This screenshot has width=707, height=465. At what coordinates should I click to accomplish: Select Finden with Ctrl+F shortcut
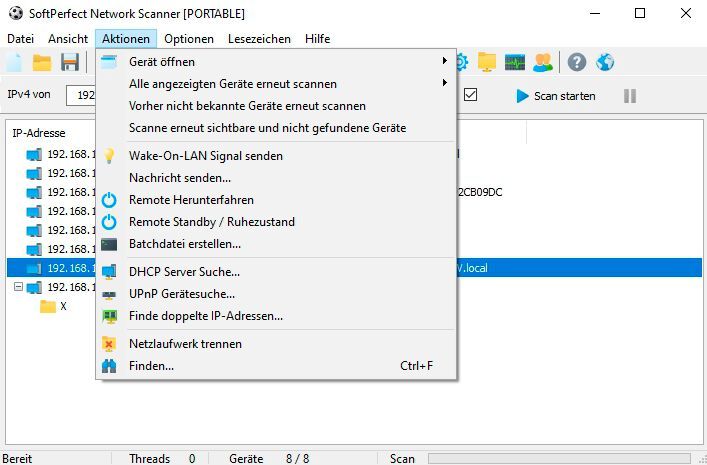276,366
